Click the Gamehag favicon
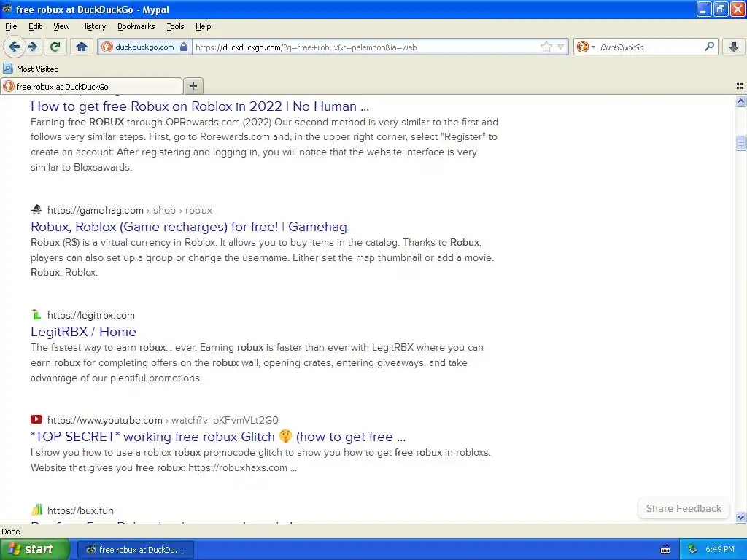The image size is (747, 560). 36,209
